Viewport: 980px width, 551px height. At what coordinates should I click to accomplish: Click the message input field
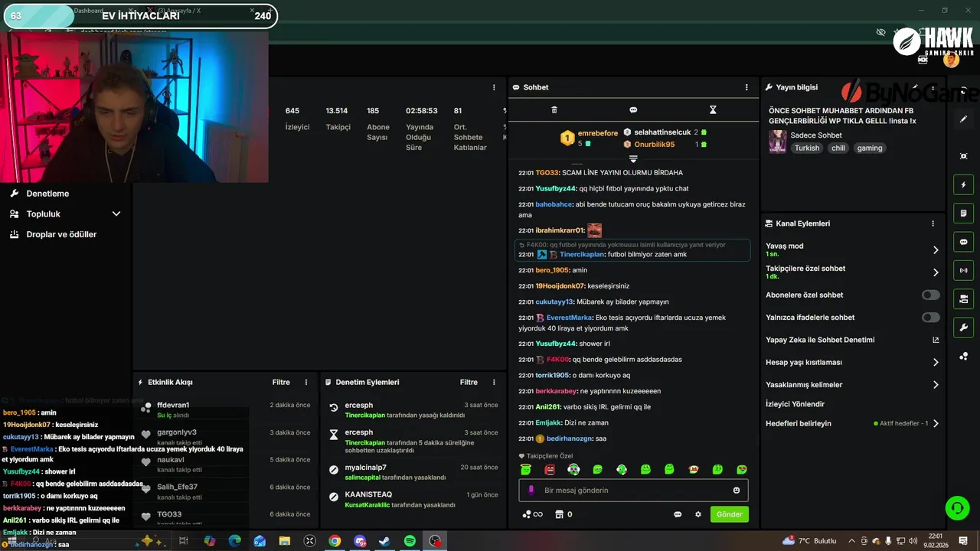pyautogui.click(x=633, y=491)
